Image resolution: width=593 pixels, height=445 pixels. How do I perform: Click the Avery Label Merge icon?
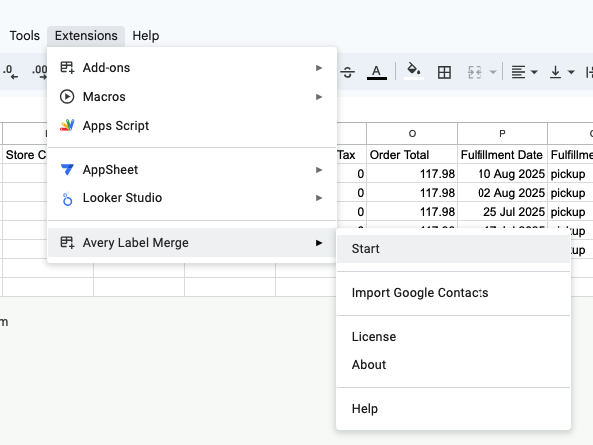(67, 242)
